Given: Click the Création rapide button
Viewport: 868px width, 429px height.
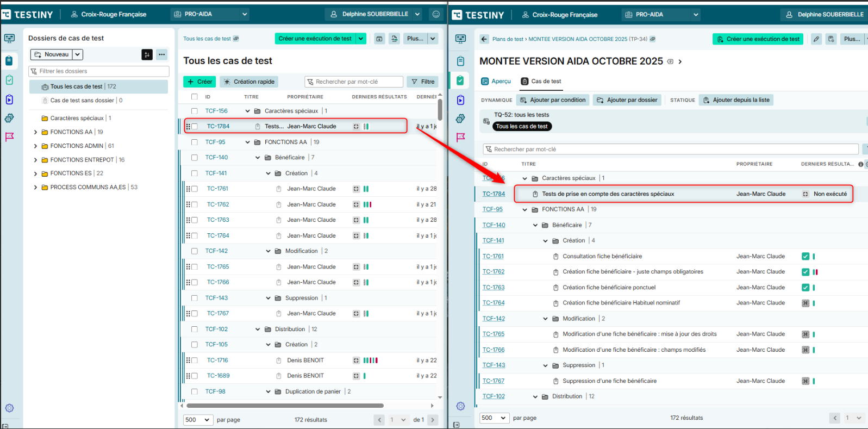Looking at the screenshot, I should pyautogui.click(x=249, y=82).
